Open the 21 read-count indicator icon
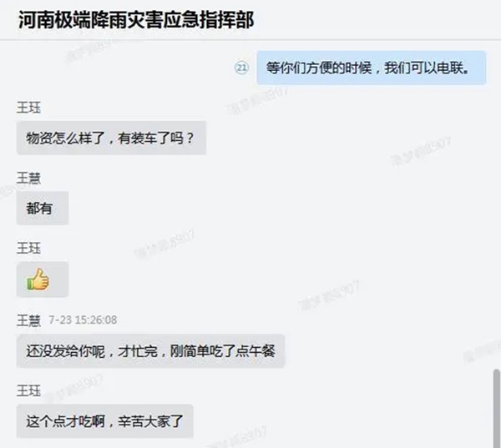The image size is (501, 448). point(241,68)
